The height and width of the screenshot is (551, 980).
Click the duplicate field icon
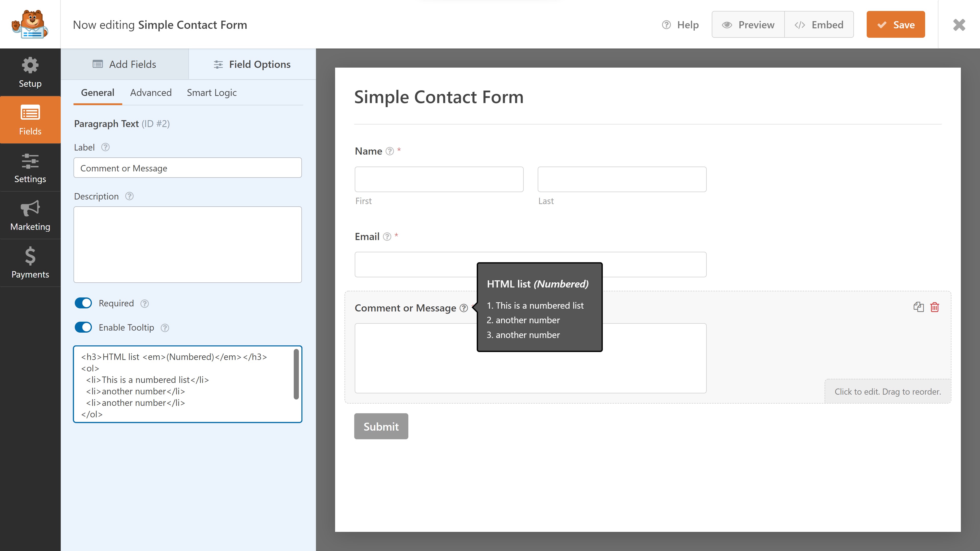(918, 307)
